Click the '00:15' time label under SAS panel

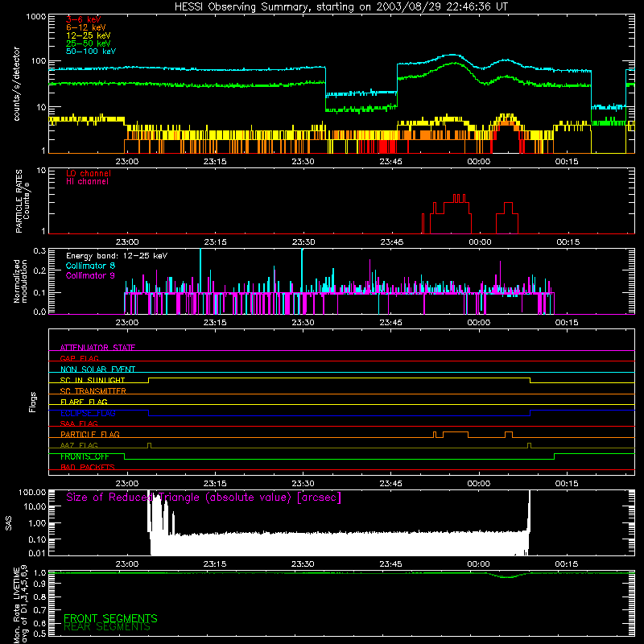point(567,564)
